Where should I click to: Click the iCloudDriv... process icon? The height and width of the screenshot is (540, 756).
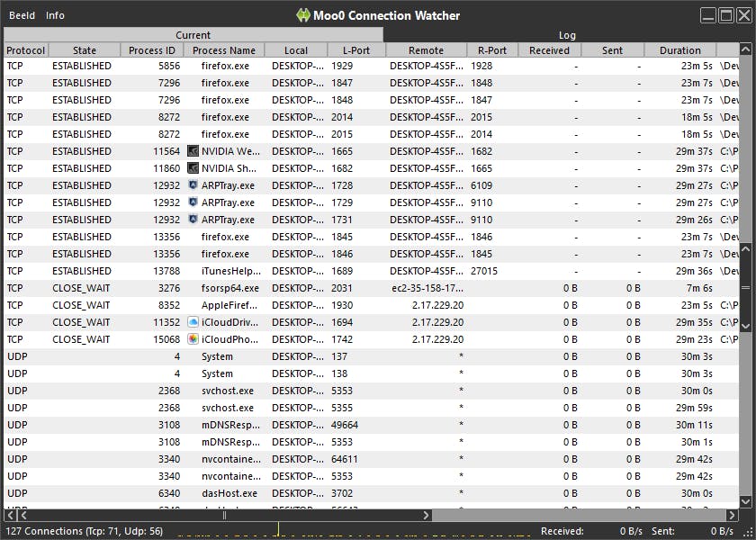pyautogui.click(x=193, y=322)
